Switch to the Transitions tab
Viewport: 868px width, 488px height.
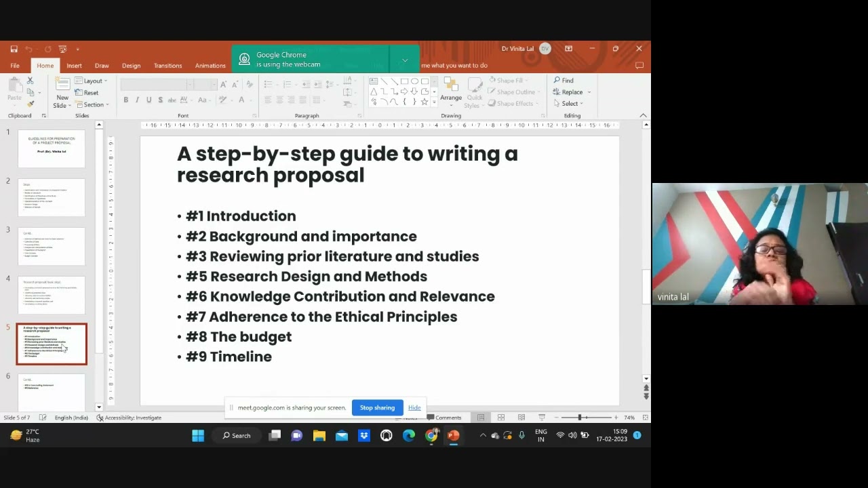click(167, 66)
